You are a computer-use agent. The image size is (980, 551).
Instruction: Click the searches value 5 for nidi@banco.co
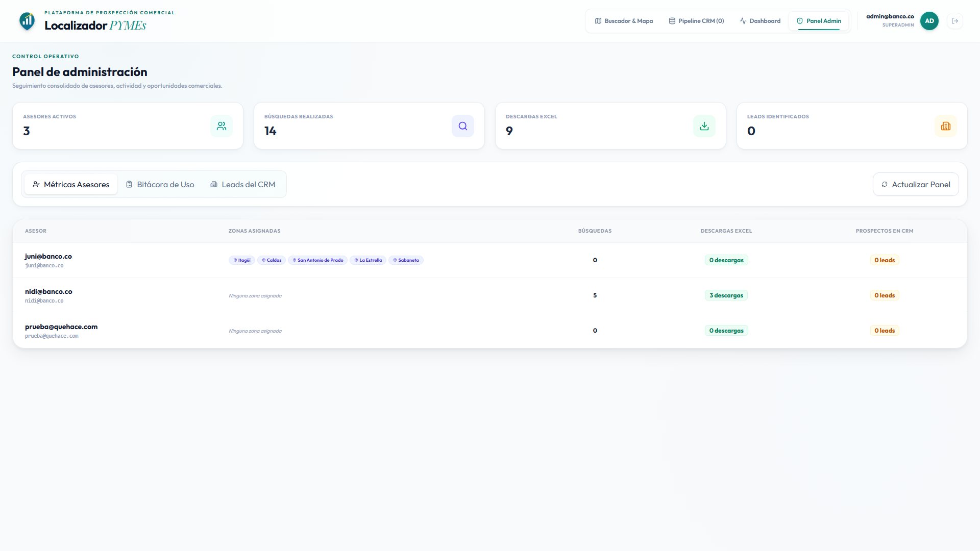595,295
